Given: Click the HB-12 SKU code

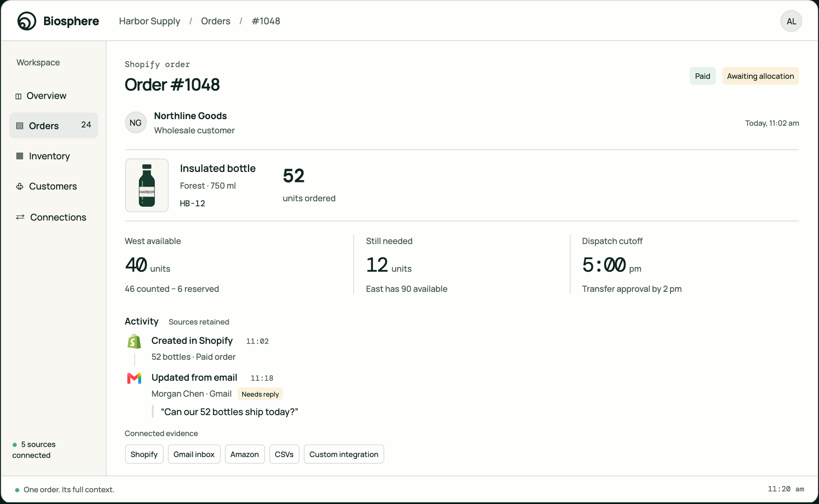Looking at the screenshot, I should 193,203.
